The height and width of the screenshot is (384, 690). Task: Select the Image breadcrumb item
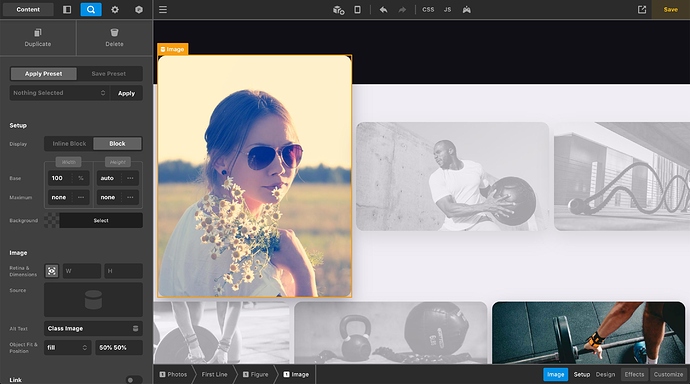(x=296, y=374)
